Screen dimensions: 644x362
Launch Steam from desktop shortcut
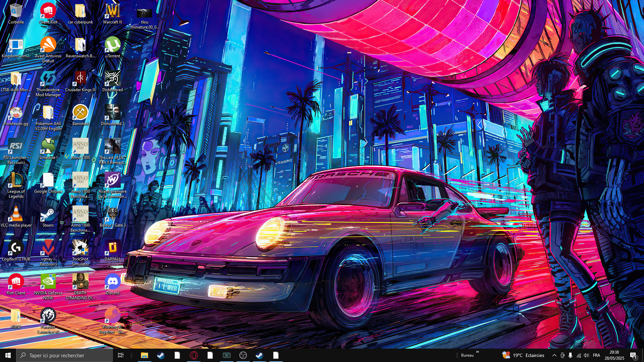click(48, 217)
